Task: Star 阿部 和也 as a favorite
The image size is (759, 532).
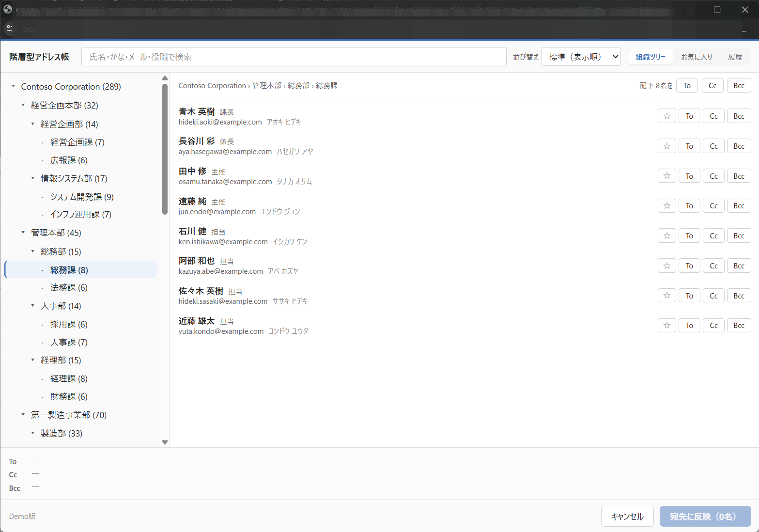Action: coord(666,266)
